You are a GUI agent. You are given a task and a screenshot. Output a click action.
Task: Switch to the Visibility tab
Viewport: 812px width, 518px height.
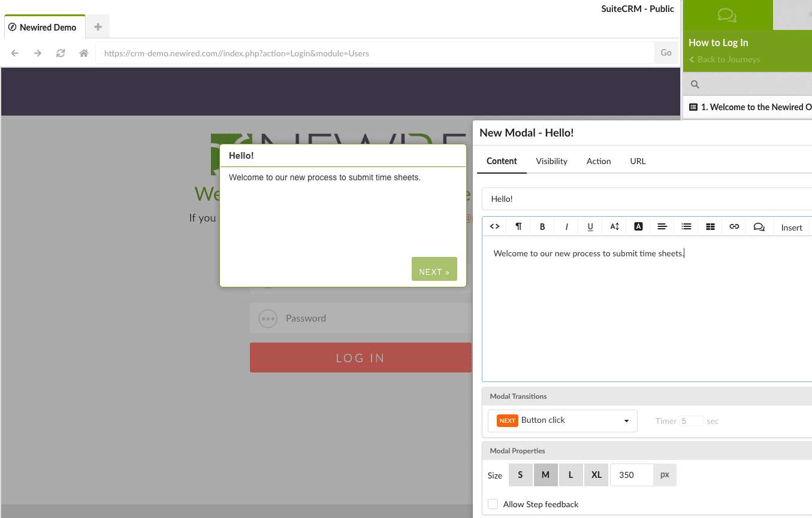[551, 160]
